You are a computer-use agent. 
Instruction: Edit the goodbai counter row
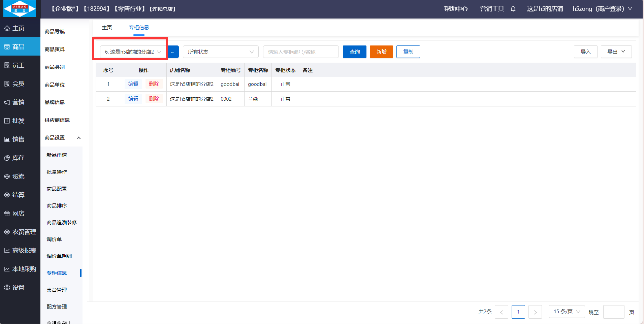tap(133, 84)
